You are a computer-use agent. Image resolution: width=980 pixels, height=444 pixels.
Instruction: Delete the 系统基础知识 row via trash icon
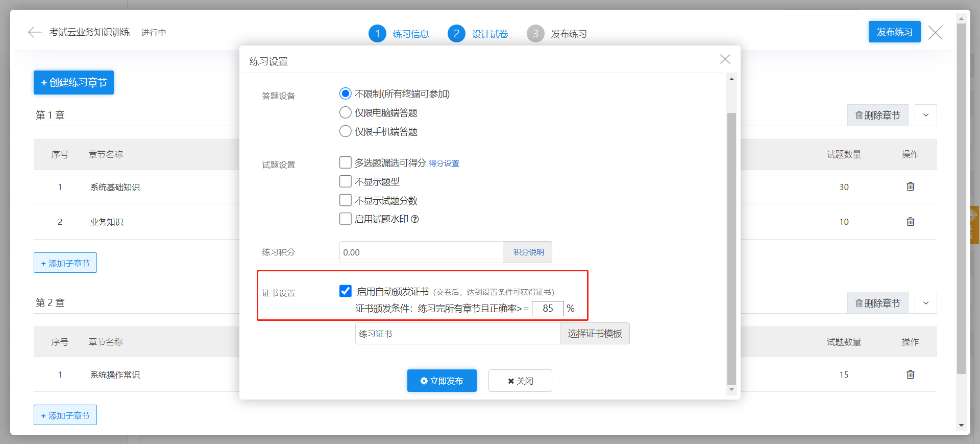[x=910, y=186]
